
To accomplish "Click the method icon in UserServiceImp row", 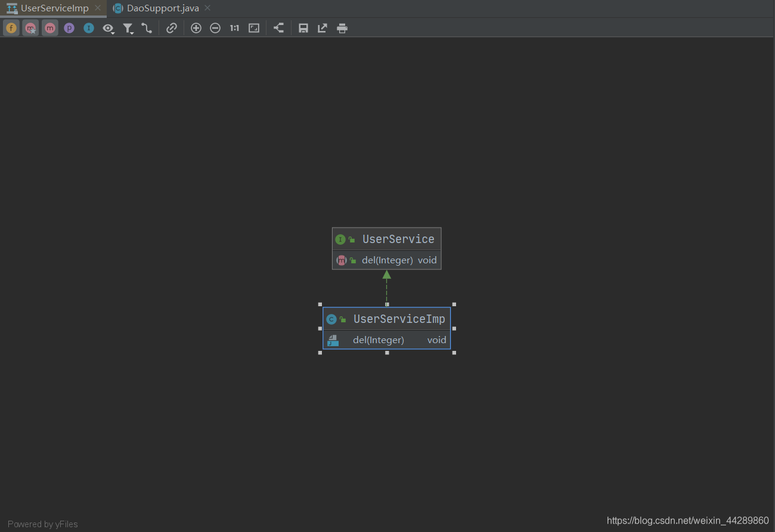I will point(333,340).
